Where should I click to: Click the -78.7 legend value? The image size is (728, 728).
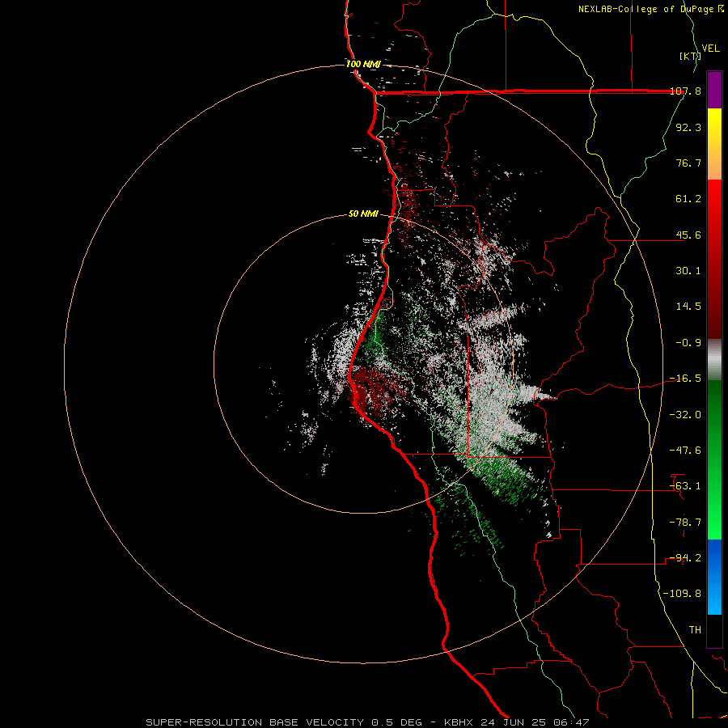(x=685, y=523)
